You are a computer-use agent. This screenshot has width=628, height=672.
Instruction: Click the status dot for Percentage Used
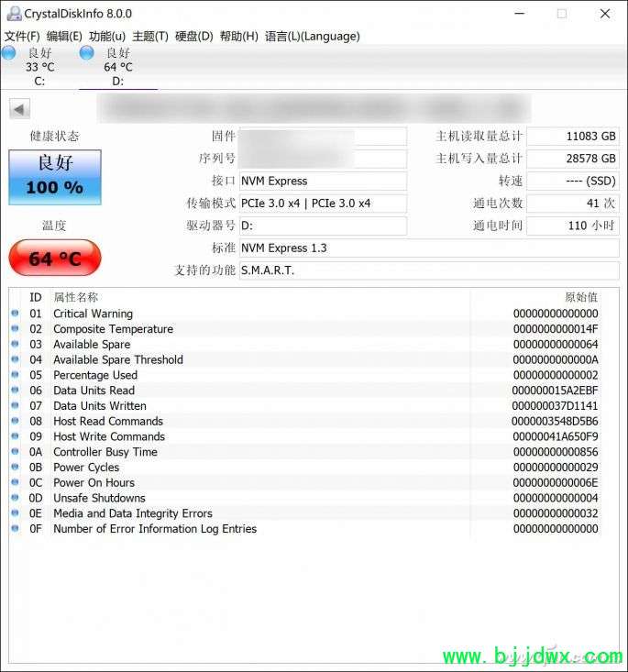pos(15,374)
